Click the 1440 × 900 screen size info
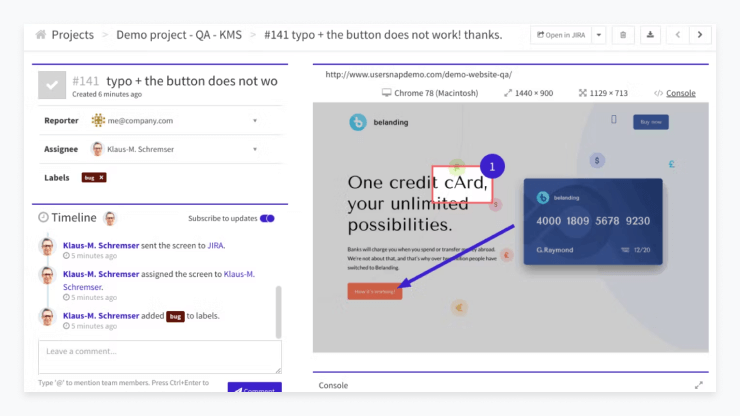 coord(529,93)
